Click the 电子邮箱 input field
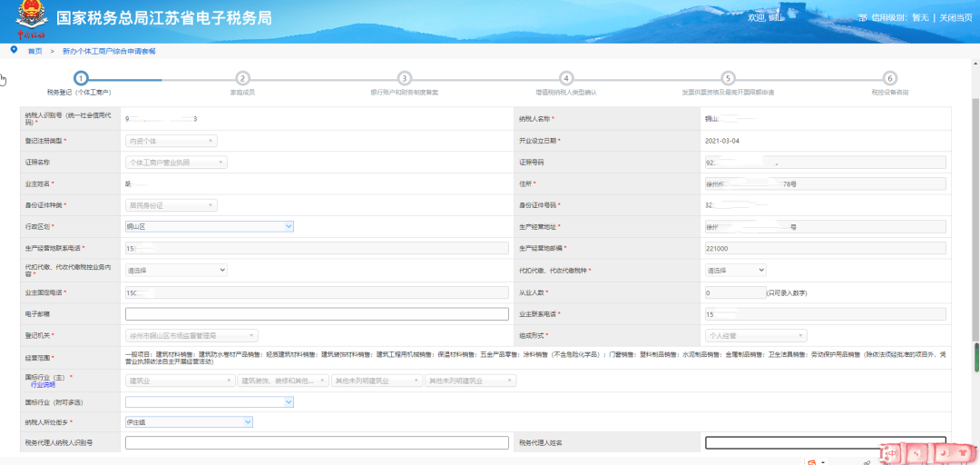The width and height of the screenshot is (980, 465). pyautogui.click(x=317, y=314)
